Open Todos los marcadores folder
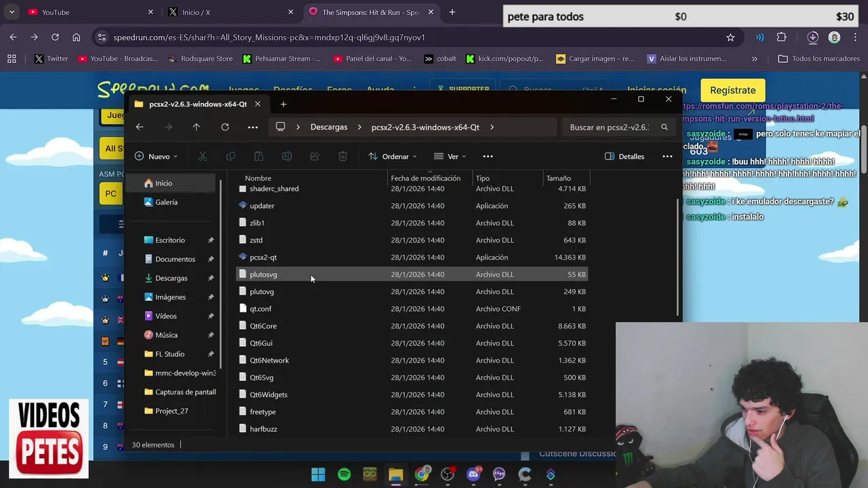 [818, 58]
